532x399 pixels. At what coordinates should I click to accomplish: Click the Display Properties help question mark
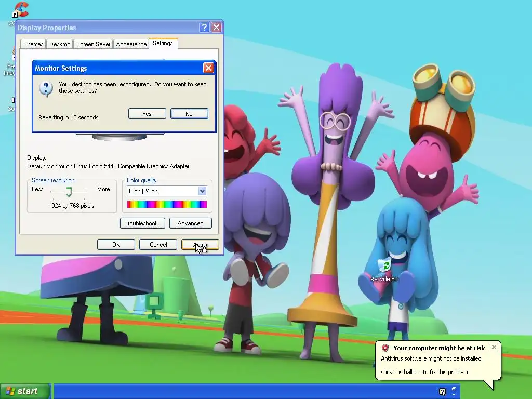(x=204, y=28)
